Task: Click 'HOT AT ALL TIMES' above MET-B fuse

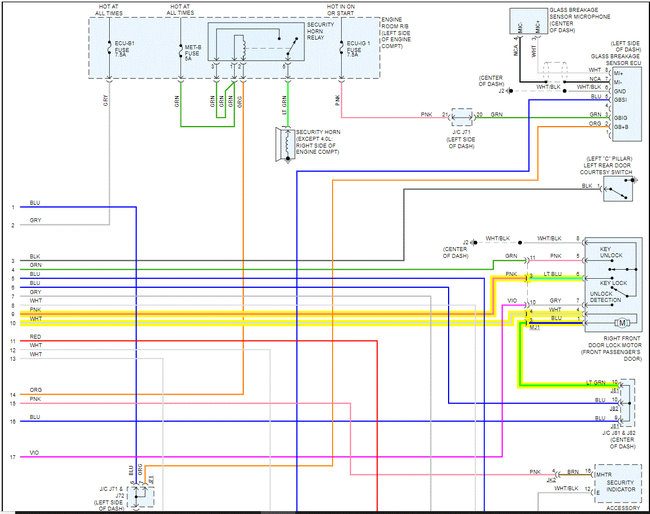Action: (180, 10)
